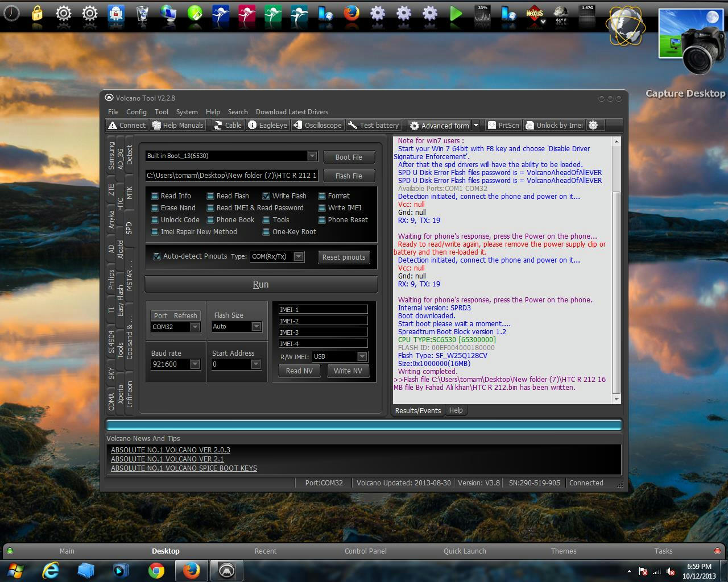
Task: Switch to the Help tab in results panel
Action: [x=456, y=410]
